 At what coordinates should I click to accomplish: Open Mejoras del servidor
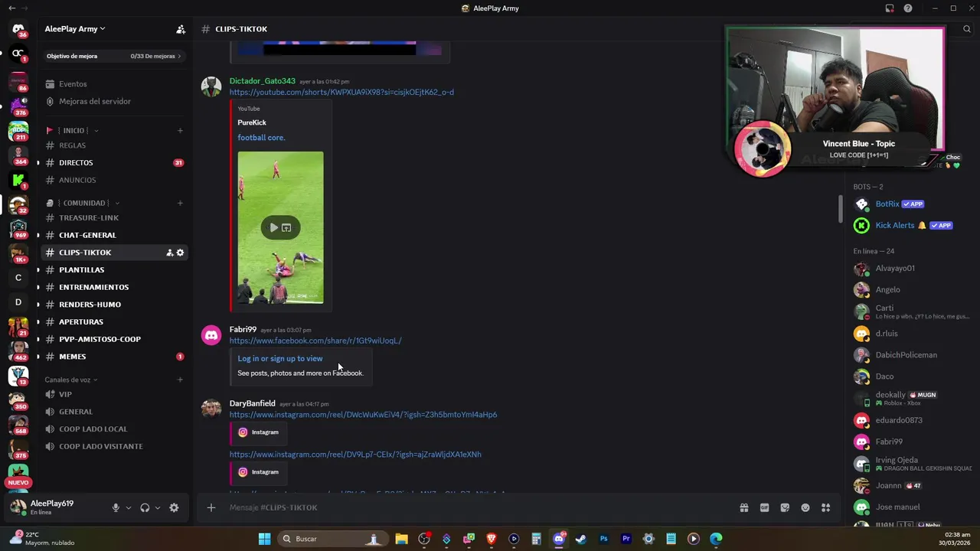(x=95, y=101)
